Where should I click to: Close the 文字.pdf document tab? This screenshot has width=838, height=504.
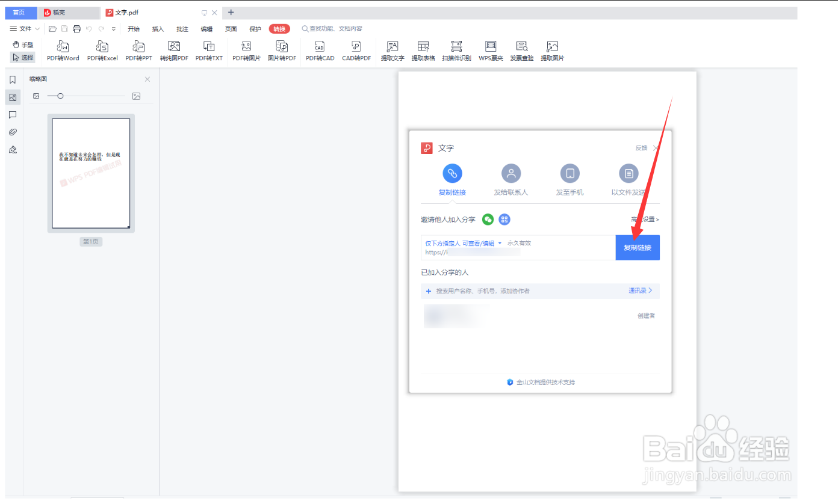click(x=214, y=13)
